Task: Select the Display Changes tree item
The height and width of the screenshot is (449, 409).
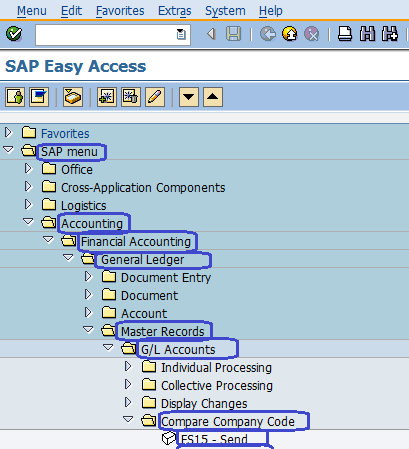Action: [204, 404]
